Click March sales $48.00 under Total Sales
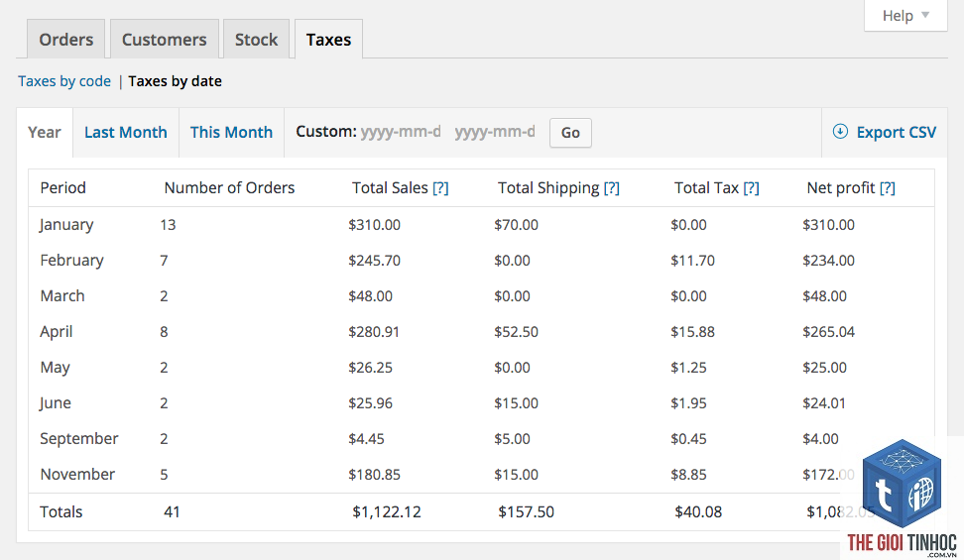The image size is (964, 560). 370,296
